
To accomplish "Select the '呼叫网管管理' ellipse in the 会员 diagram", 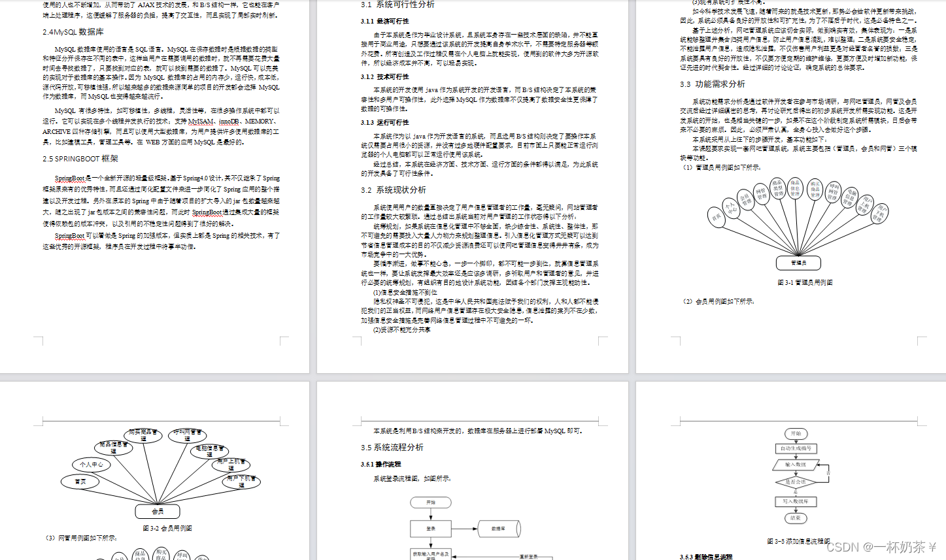I will click(x=186, y=435).
